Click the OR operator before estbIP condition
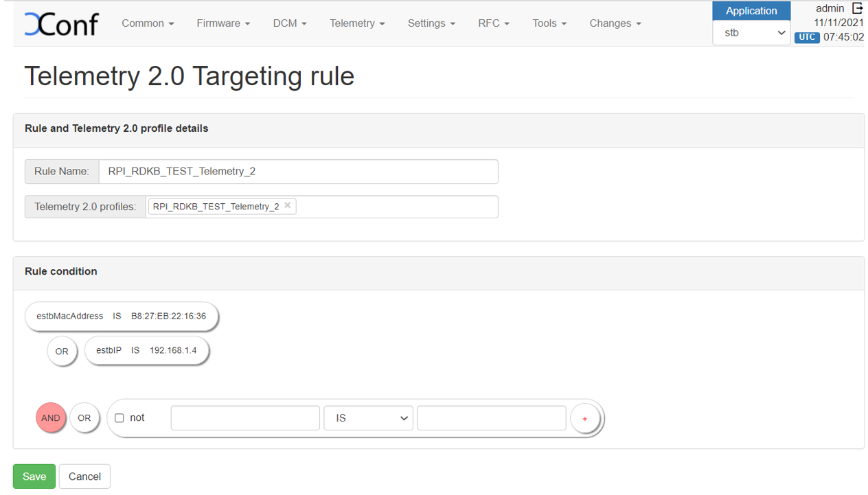The height and width of the screenshot is (495, 868). [x=62, y=352]
